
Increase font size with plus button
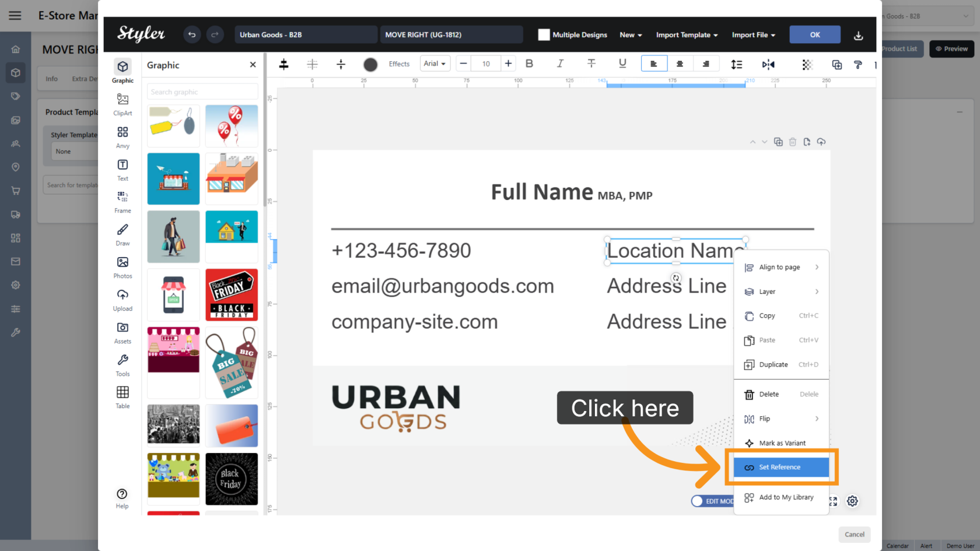(x=508, y=64)
